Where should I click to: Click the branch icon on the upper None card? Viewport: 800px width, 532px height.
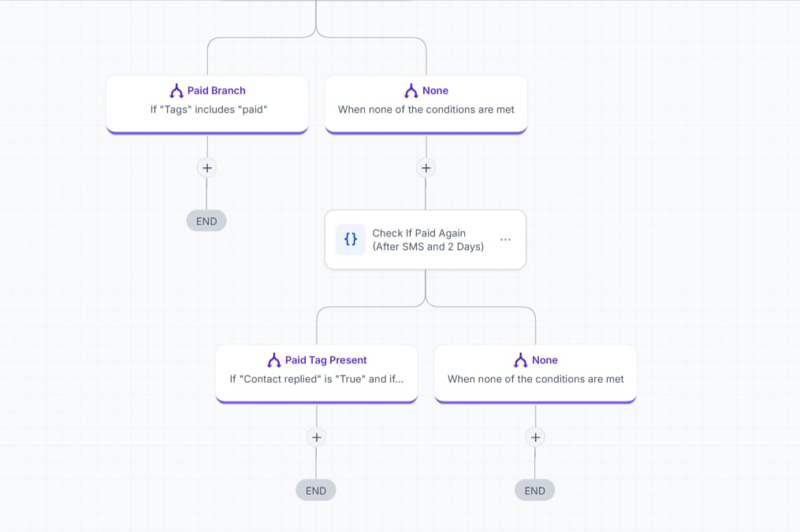pyautogui.click(x=411, y=91)
